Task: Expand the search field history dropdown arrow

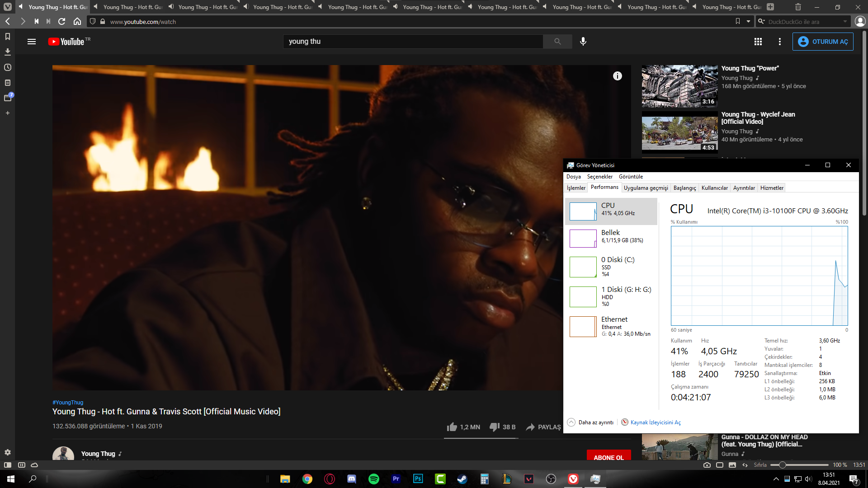Action: pyautogui.click(x=845, y=21)
